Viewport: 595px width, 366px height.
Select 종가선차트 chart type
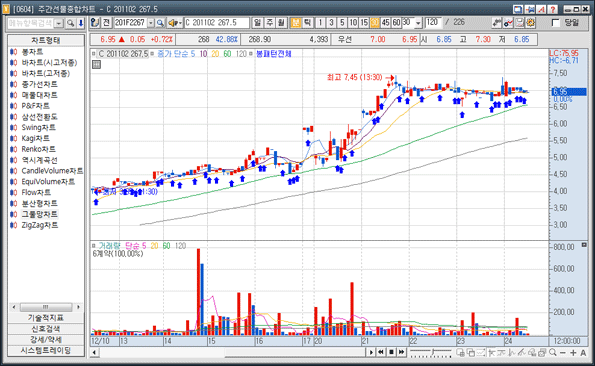pyautogui.click(x=39, y=84)
